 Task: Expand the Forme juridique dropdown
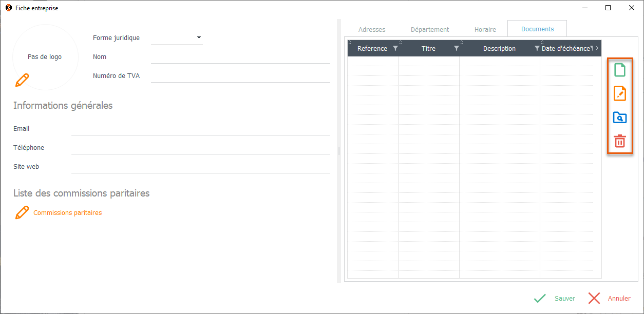(199, 37)
